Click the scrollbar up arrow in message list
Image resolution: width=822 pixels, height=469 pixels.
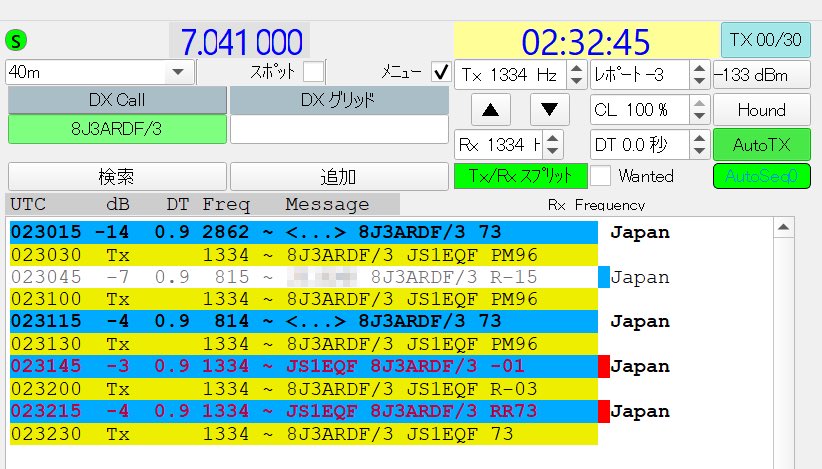pyautogui.click(x=783, y=227)
